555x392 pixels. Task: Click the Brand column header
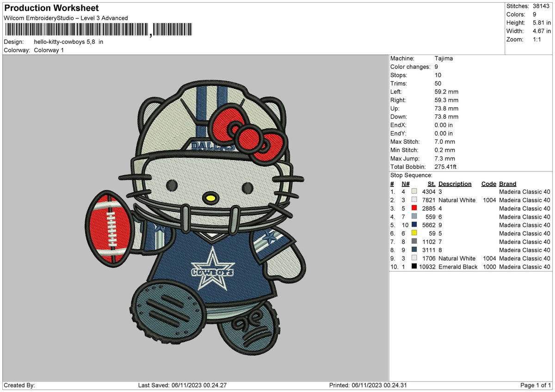[508, 184]
